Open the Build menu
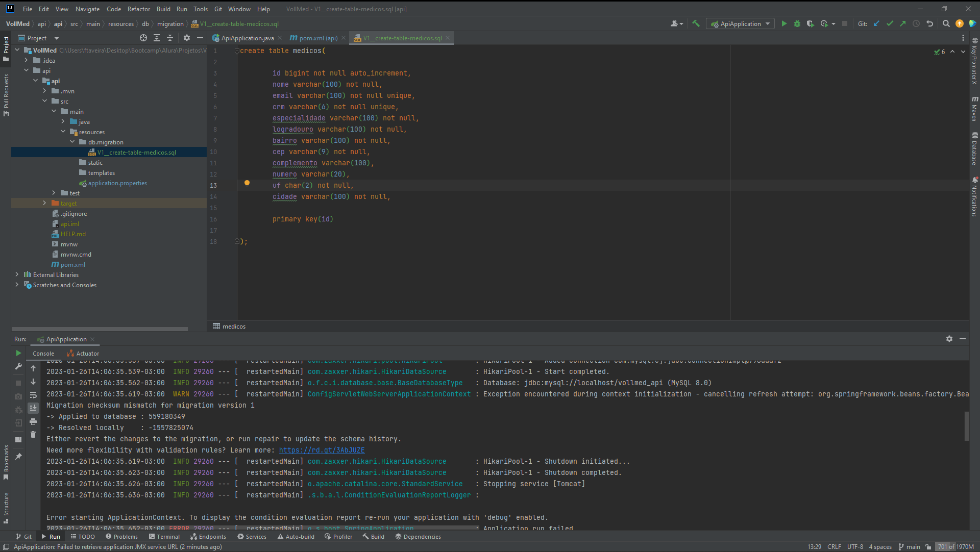980x552 pixels. click(163, 9)
